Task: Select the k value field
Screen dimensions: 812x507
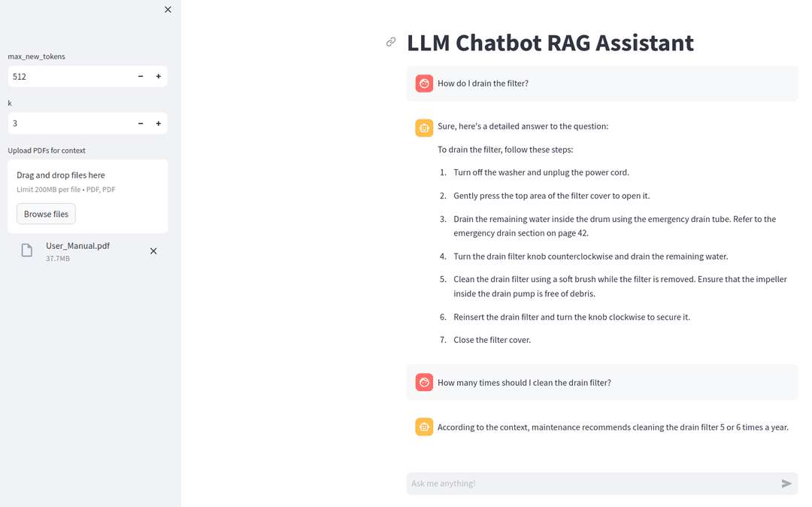Action: [x=68, y=123]
